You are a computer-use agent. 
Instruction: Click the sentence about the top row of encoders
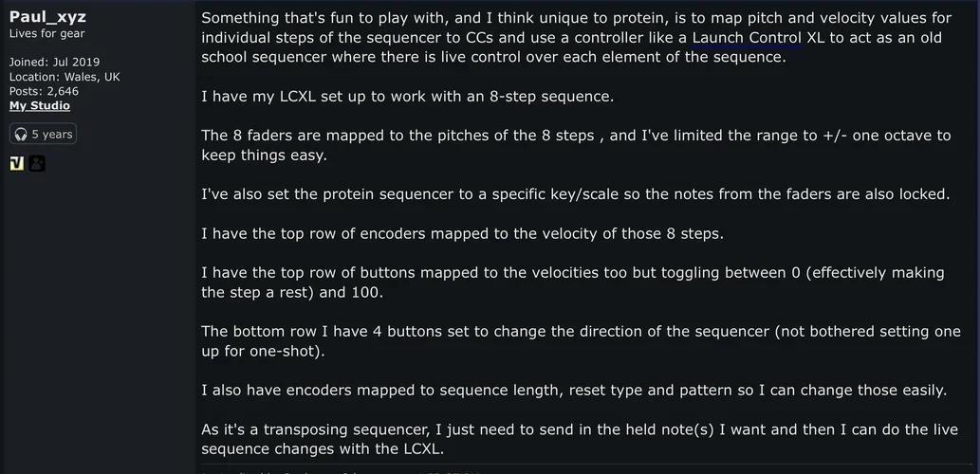[461, 234]
